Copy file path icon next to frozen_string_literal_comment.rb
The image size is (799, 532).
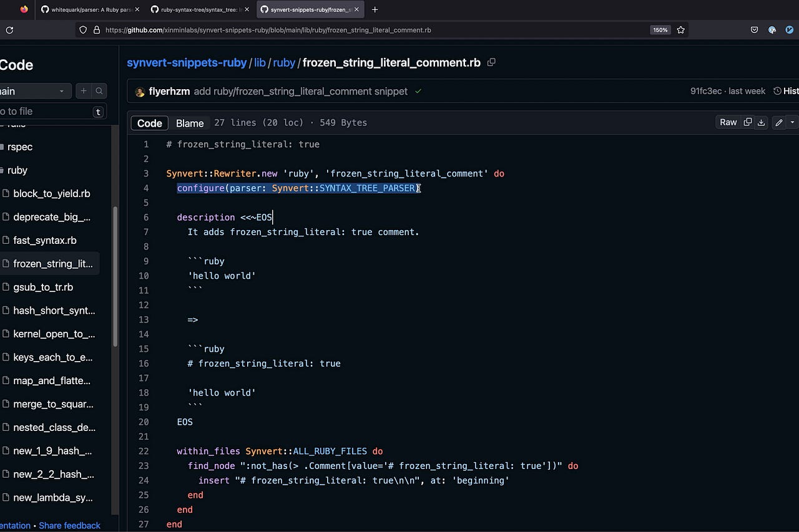pyautogui.click(x=491, y=62)
